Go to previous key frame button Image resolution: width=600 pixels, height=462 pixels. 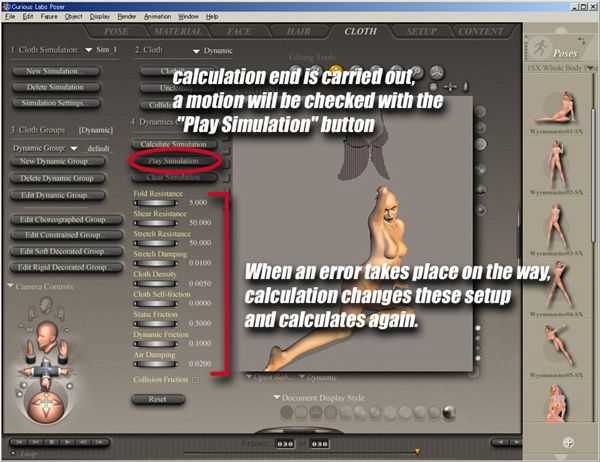500,442
